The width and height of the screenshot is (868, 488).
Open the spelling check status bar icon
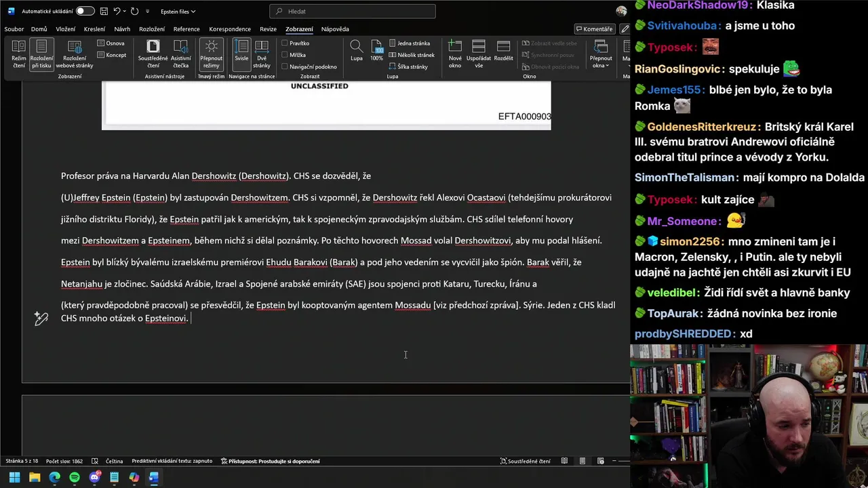click(95, 461)
